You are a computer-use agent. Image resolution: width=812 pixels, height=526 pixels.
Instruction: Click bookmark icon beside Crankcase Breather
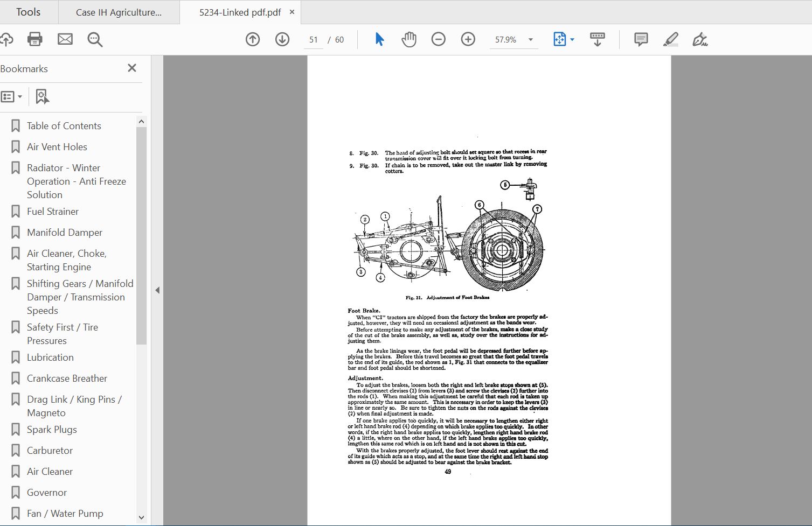pyautogui.click(x=16, y=378)
